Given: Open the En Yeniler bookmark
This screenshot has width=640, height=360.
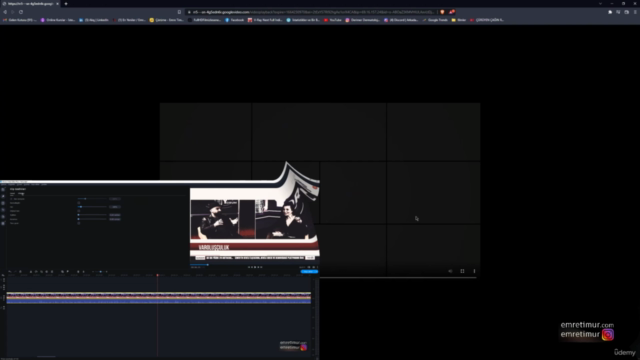Looking at the screenshot, I should [129, 20].
